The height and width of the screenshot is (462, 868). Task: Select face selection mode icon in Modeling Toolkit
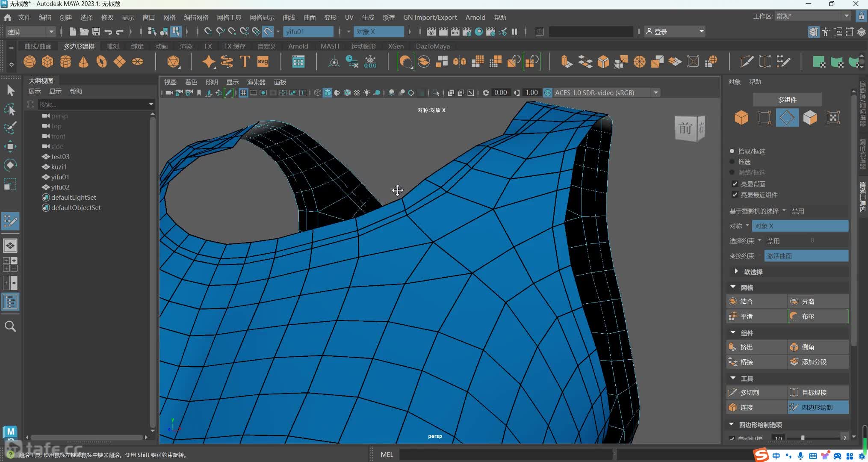point(810,118)
